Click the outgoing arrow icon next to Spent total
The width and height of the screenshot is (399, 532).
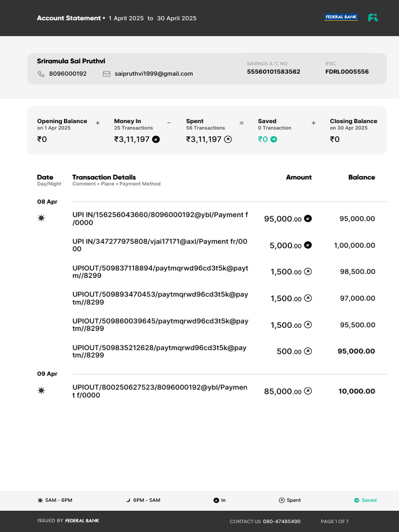click(228, 139)
